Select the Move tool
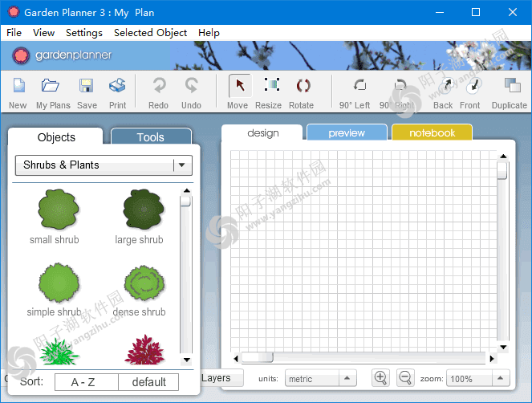532x403 pixels. pyautogui.click(x=240, y=92)
